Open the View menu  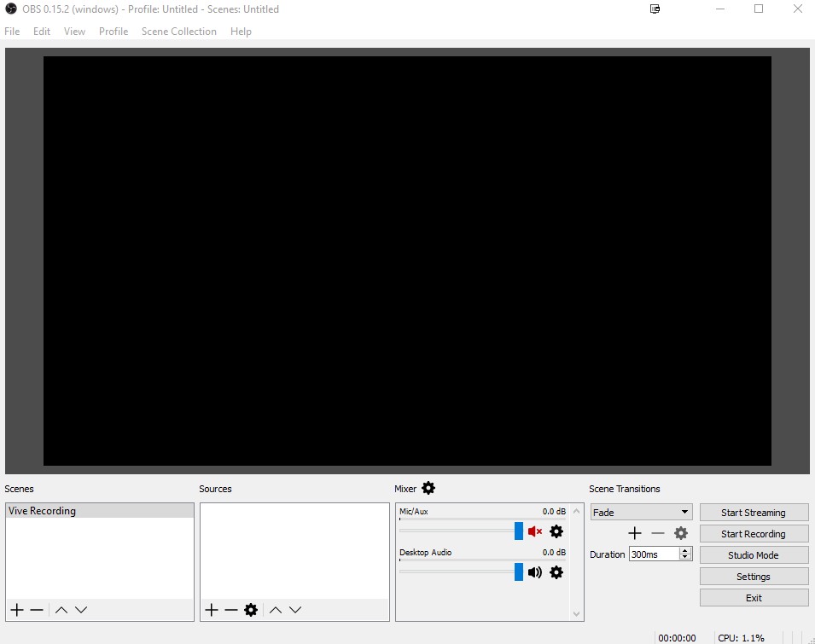74,32
